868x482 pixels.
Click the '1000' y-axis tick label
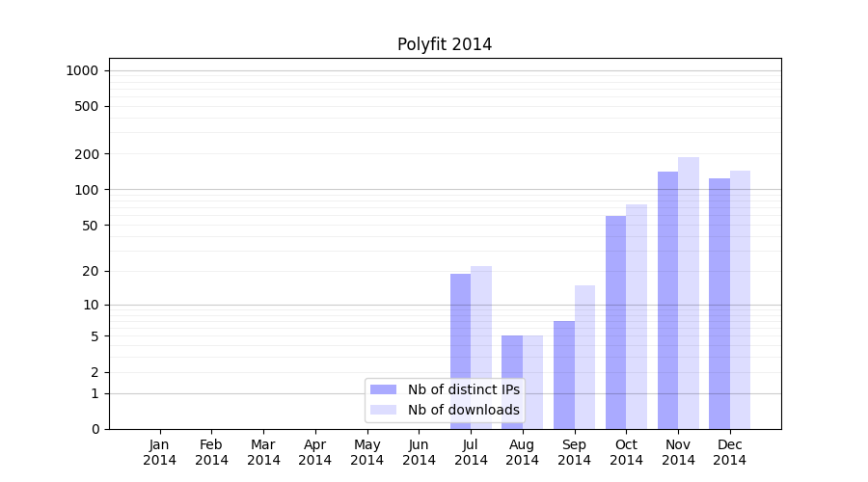point(82,70)
